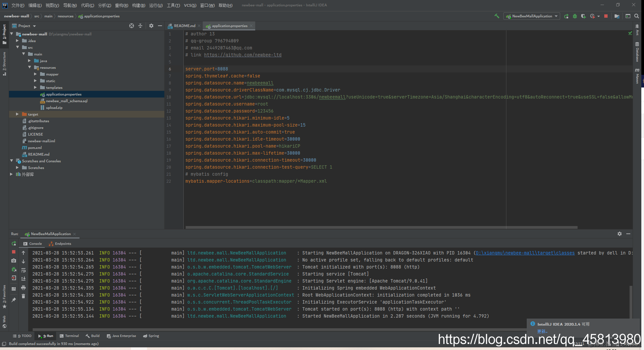Open the profiler dropdown arrow

[x=599, y=16]
